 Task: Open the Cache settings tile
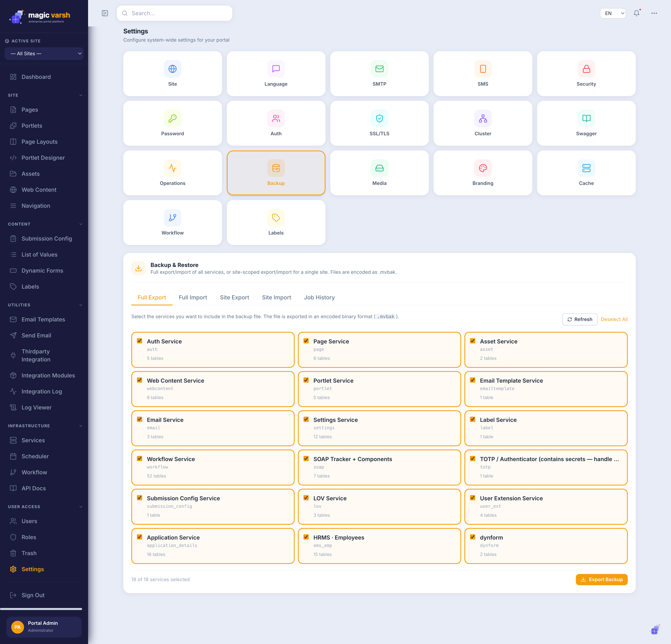[x=586, y=173]
